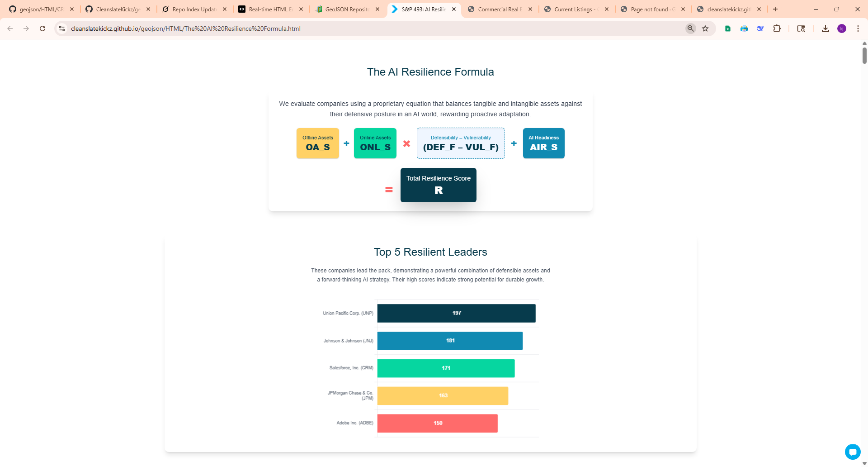The image size is (868, 467).
Task: Open the Extensions puzzle menu
Action: click(777, 29)
